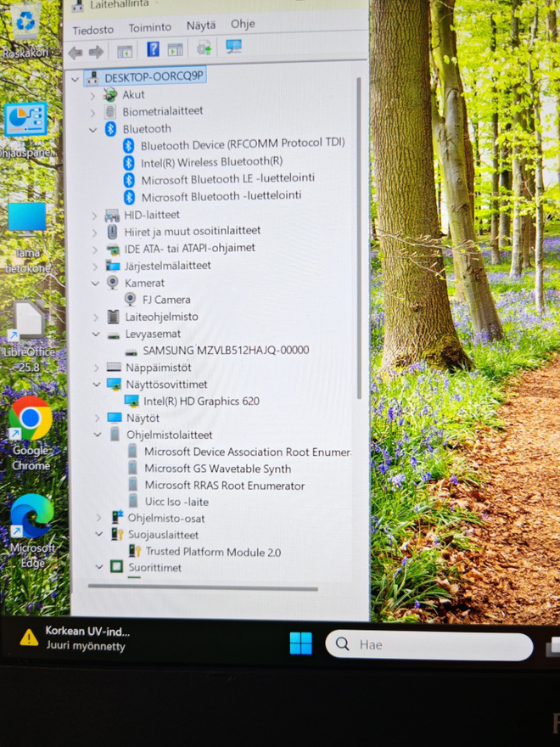Click the vertical scrollbar of device tree
560x747 pixels.
coord(359,239)
